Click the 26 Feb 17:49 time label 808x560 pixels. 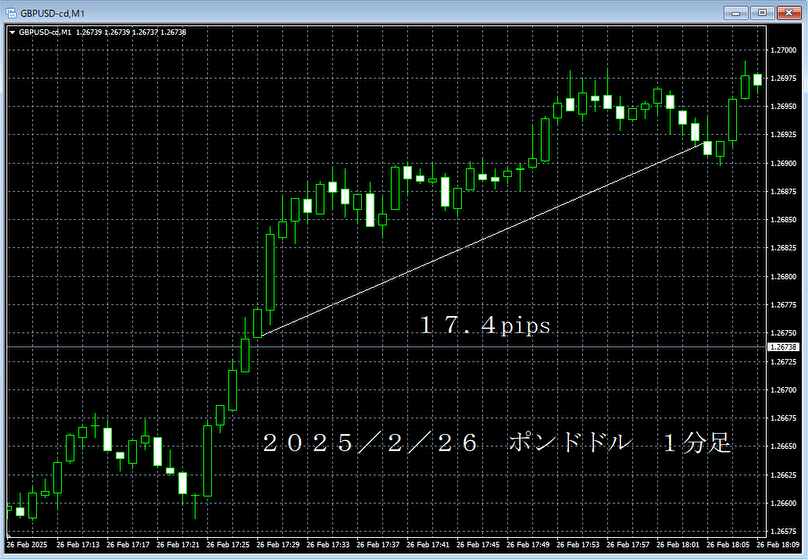click(x=528, y=545)
